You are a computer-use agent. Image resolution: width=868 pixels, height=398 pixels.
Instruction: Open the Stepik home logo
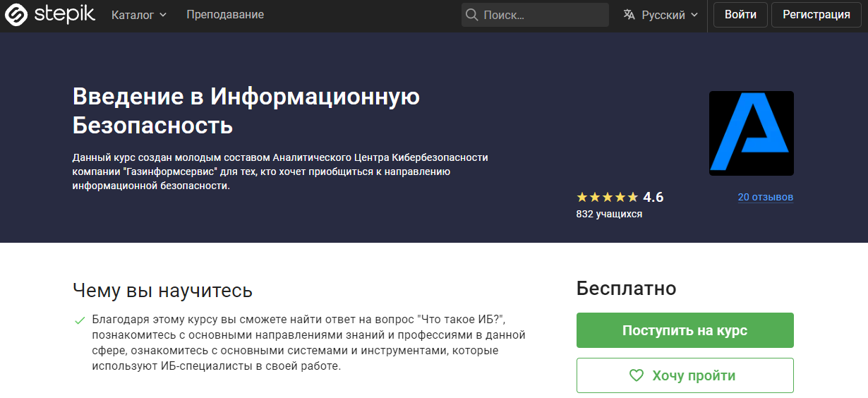[49, 15]
